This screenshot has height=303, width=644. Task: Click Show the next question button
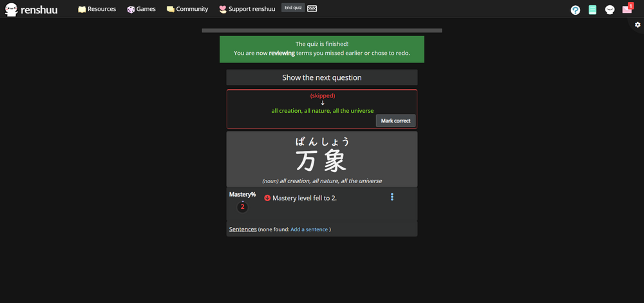(321, 77)
